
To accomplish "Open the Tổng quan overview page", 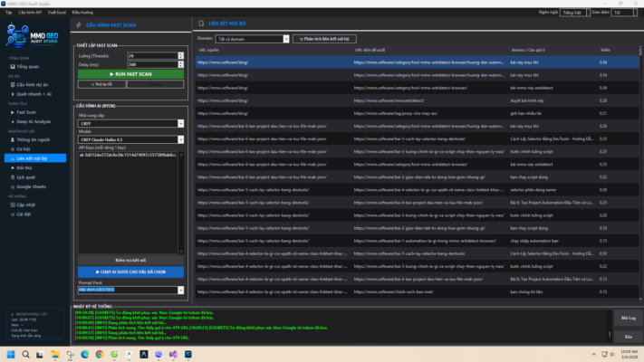I will pyautogui.click(x=27, y=66).
